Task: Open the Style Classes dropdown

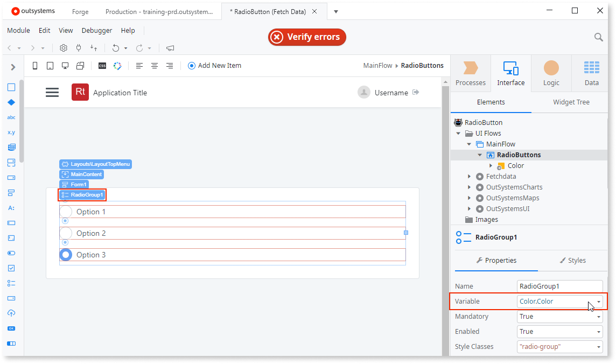Action: tap(598, 347)
